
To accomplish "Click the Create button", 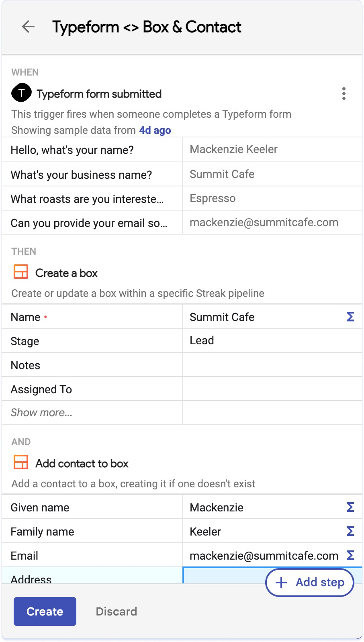I will [x=45, y=611].
